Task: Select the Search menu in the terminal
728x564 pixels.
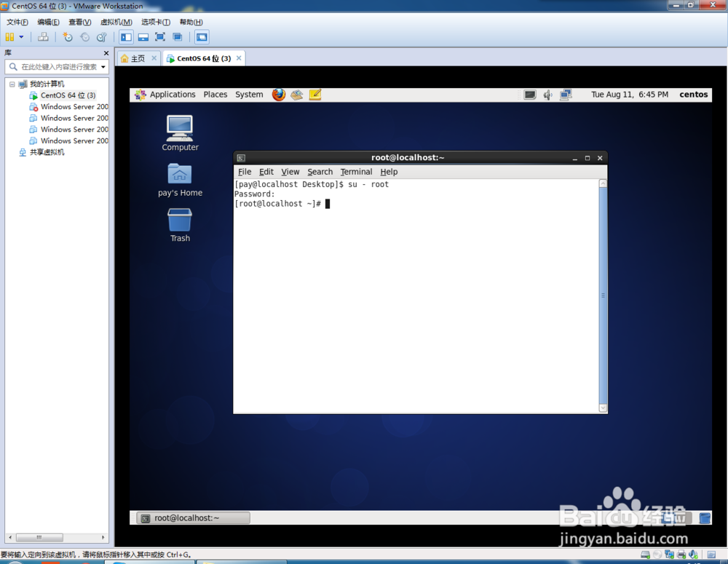Action: (320, 172)
